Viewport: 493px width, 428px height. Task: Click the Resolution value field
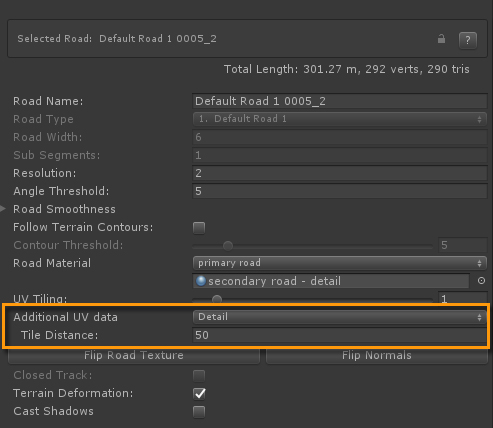click(x=340, y=173)
